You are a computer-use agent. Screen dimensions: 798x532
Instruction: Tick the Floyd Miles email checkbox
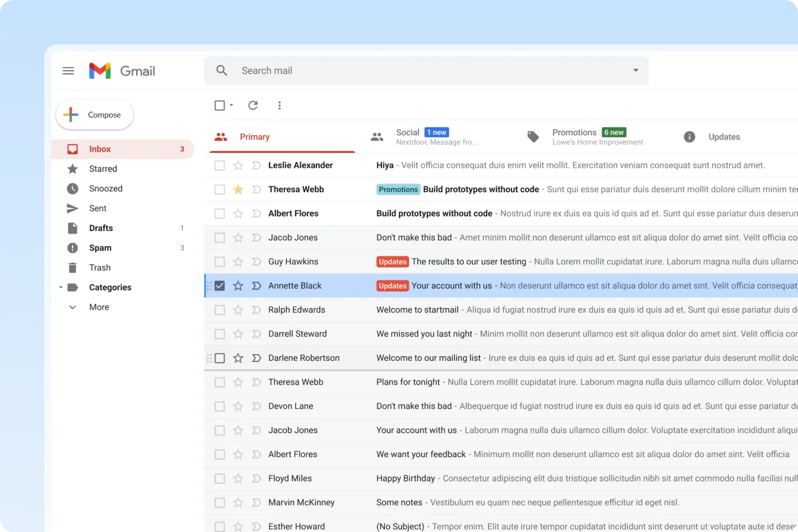[x=220, y=478]
